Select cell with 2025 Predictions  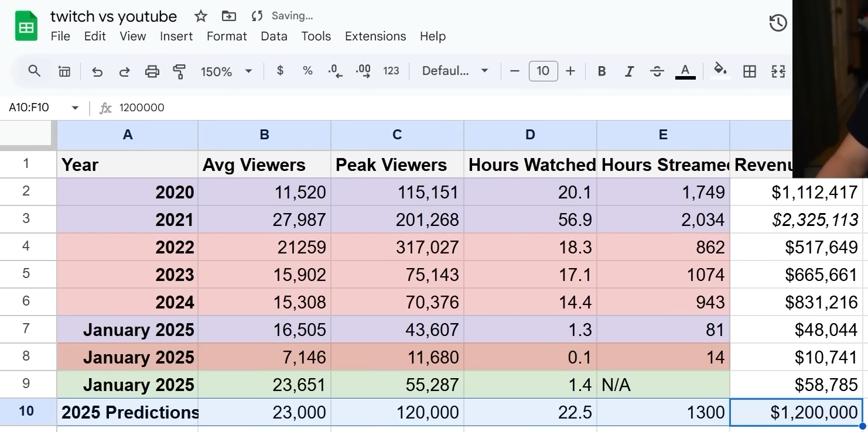(x=128, y=412)
